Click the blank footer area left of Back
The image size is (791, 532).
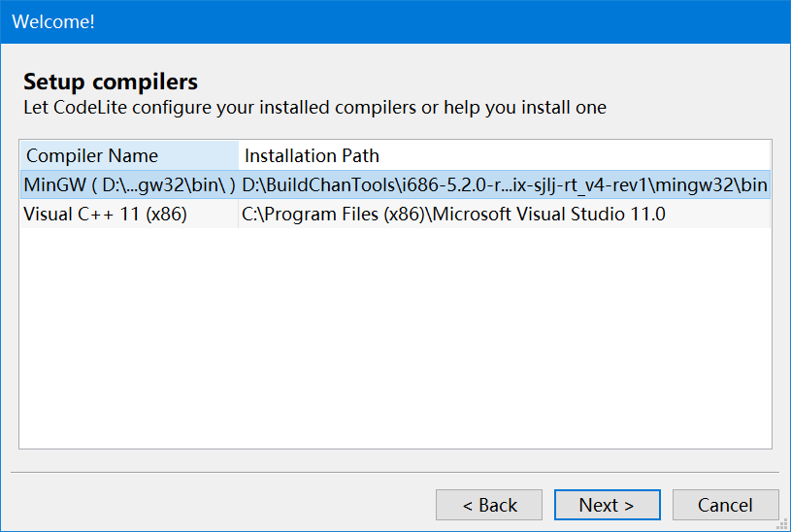214,505
